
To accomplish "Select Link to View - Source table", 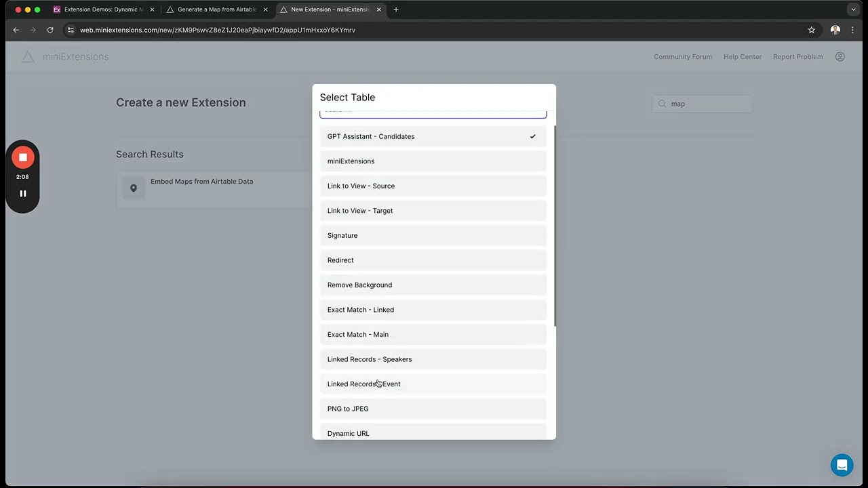I will coord(433,186).
